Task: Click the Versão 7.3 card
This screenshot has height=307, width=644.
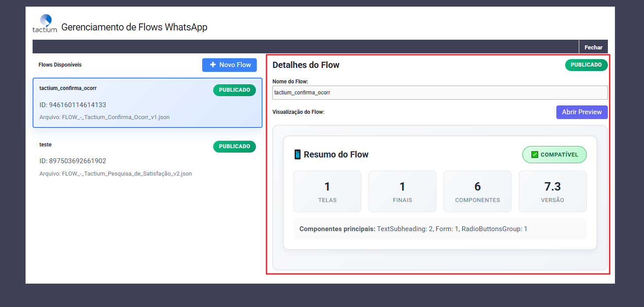Action: [552, 191]
